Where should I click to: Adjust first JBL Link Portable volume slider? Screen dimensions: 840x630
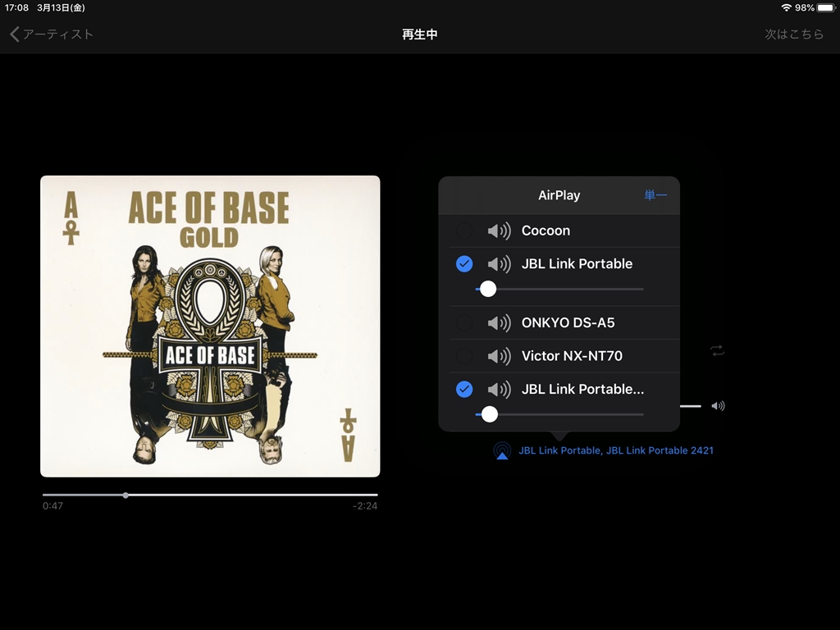click(559, 290)
